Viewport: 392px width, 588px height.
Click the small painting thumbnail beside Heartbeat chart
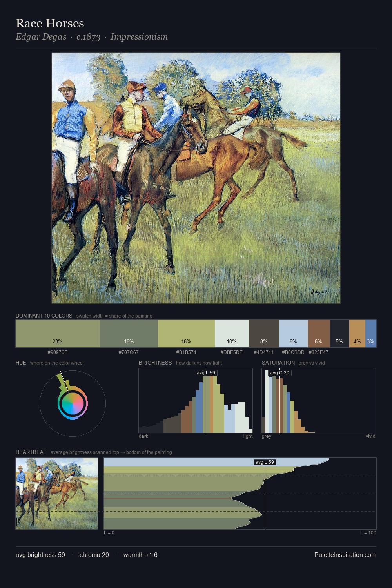pos(57,494)
